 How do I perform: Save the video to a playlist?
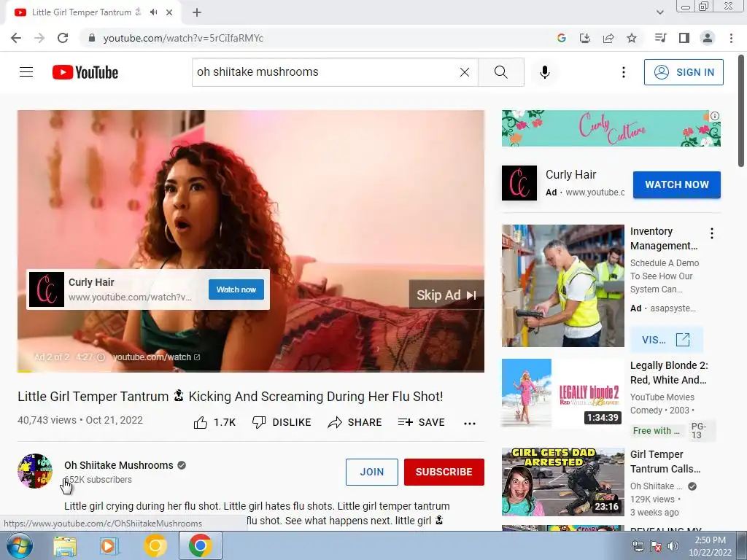(421, 422)
